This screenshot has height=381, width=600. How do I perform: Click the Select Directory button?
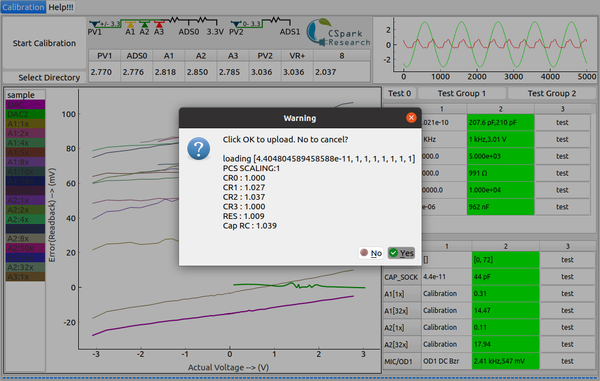44,77
